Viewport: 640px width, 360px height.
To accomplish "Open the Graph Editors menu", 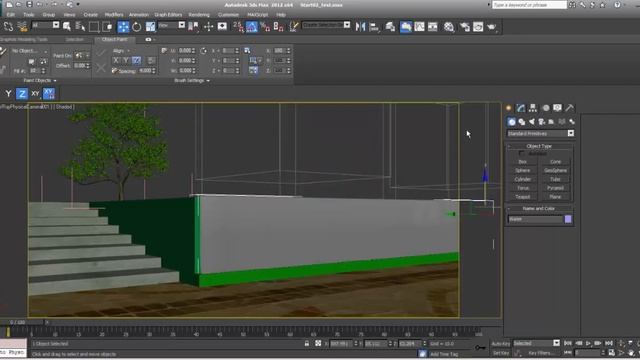I will 168,15.
